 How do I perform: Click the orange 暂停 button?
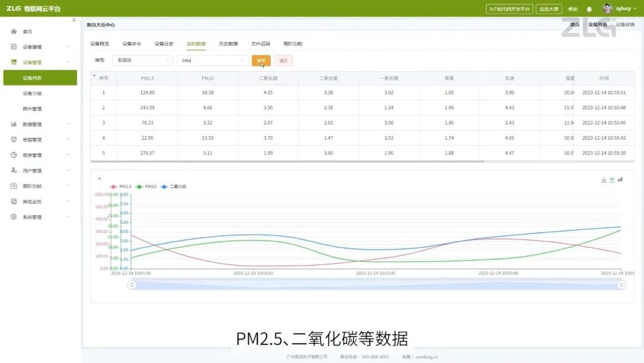click(261, 60)
